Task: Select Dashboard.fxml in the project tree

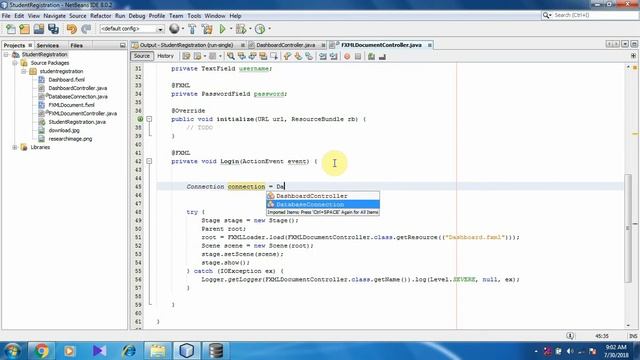Action: point(67,80)
